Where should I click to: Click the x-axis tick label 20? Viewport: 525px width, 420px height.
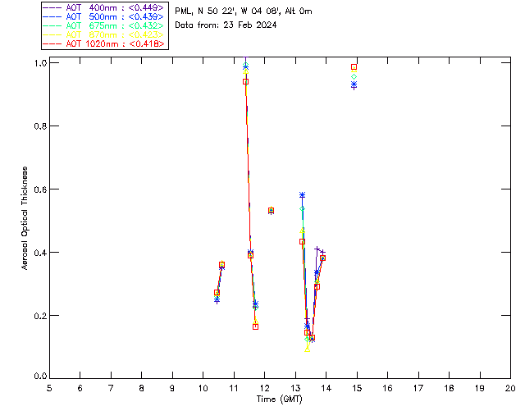(510, 388)
